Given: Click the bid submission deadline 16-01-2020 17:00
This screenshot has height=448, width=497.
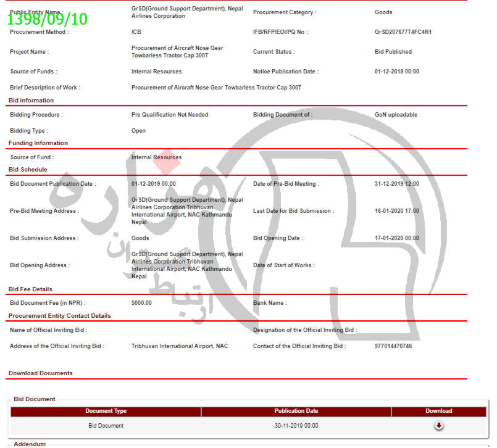Looking at the screenshot, I should point(396,211).
